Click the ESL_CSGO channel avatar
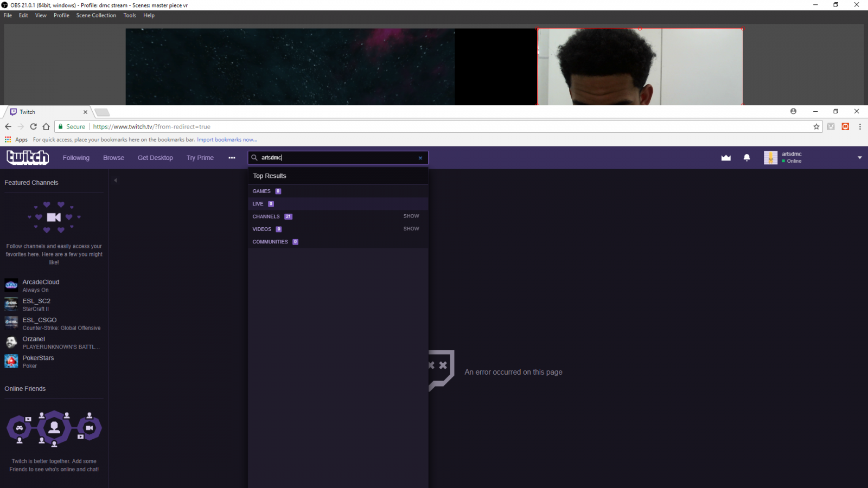Viewport: 868px width, 488px height. click(11, 323)
